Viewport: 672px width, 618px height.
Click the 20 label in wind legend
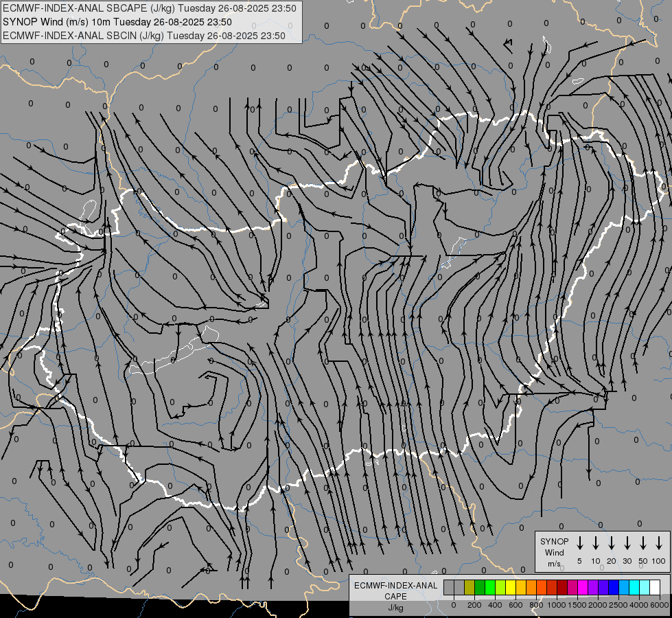click(612, 561)
